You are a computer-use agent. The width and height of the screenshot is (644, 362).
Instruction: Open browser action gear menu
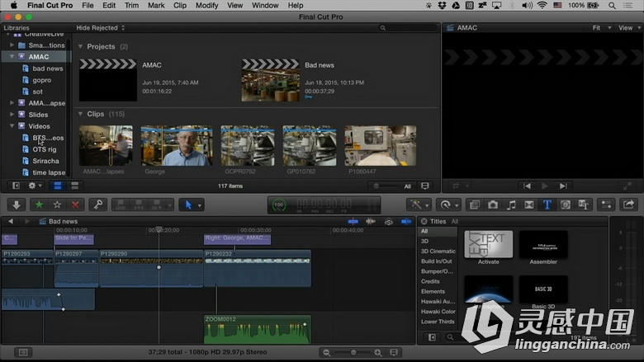[x=34, y=186]
